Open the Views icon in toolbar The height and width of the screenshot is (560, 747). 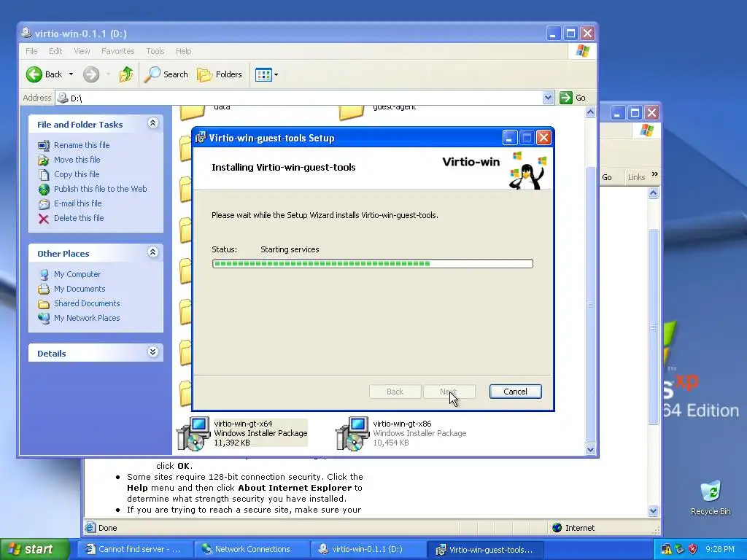tap(263, 74)
